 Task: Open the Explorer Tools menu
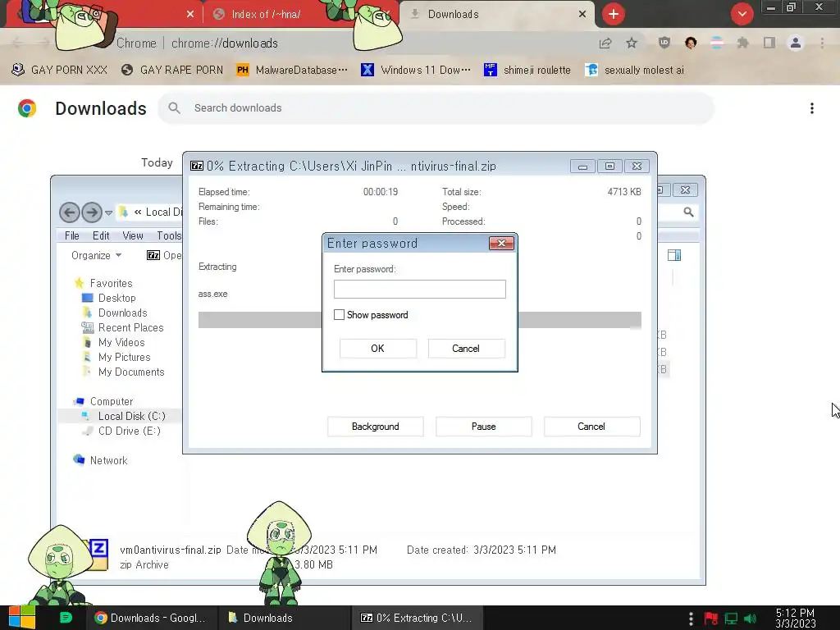(169, 235)
